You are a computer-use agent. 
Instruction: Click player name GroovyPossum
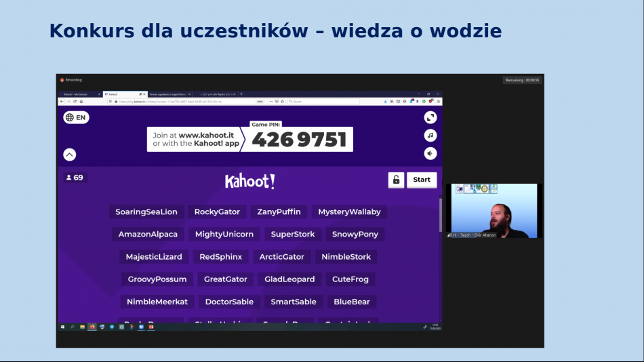tap(157, 279)
